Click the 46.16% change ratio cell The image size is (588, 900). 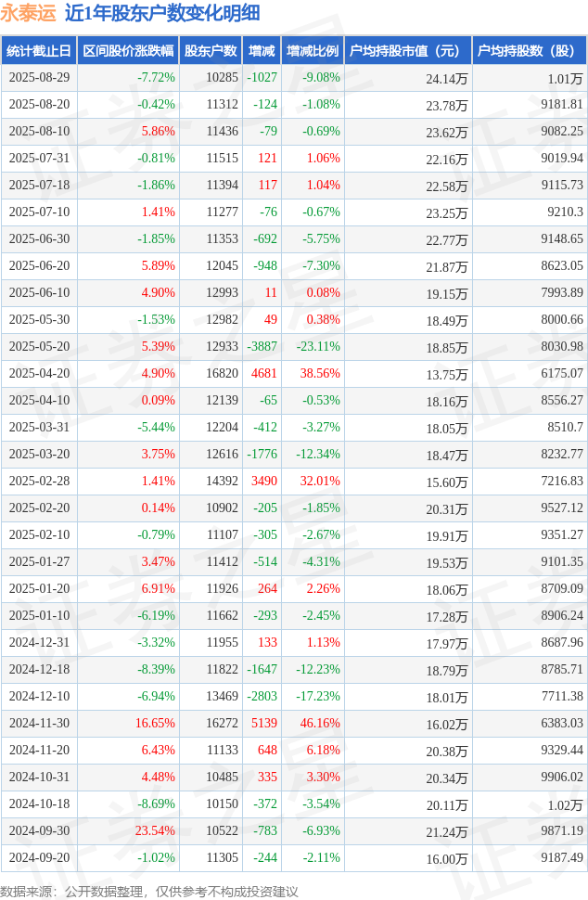pyautogui.click(x=321, y=724)
